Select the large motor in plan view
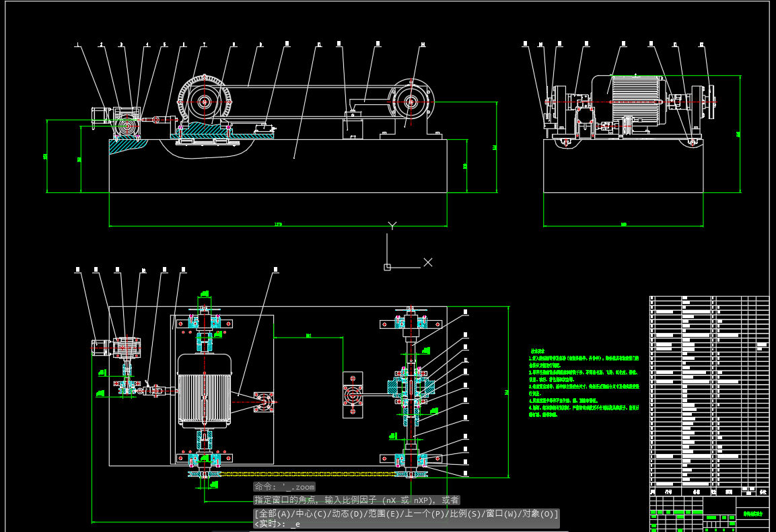 pos(205,391)
